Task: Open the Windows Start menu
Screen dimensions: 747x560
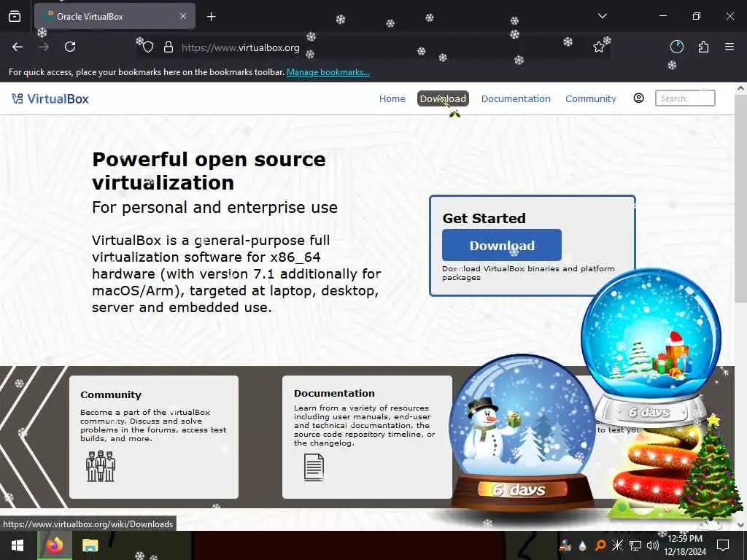Action: click(x=18, y=545)
